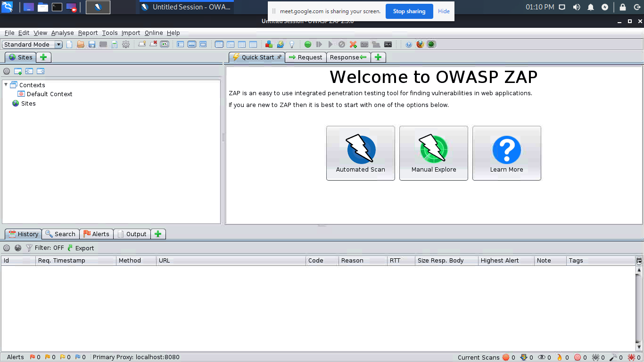Click the red X custom breakpoint icon
This screenshot has height=362, width=644.
pyautogui.click(x=353, y=44)
